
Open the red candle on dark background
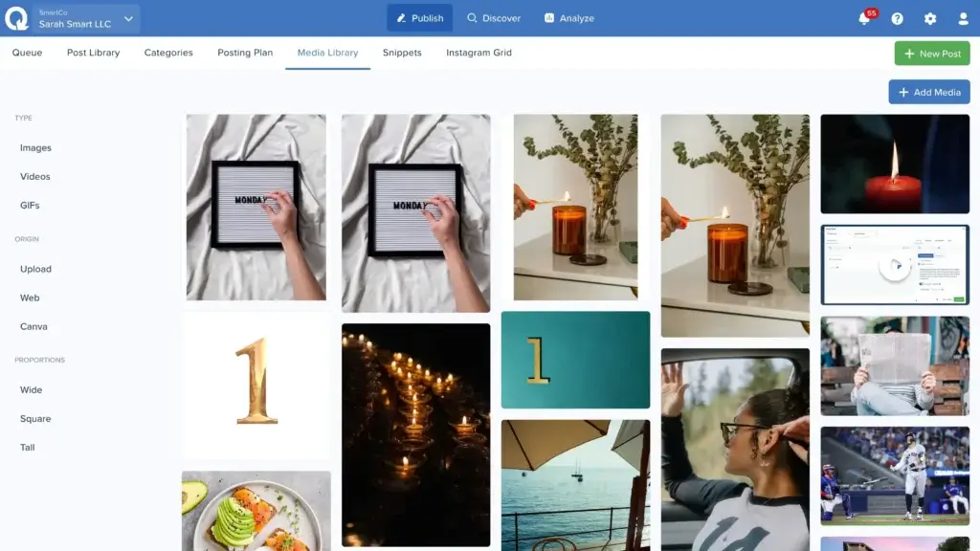click(895, 164)
